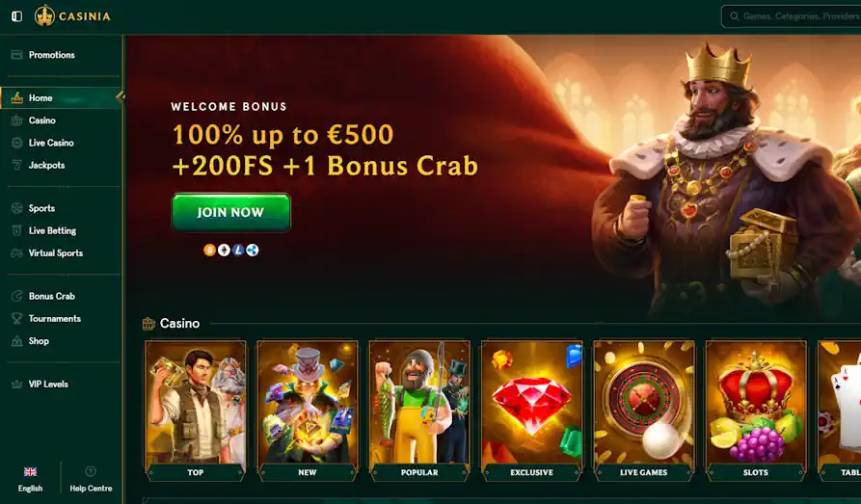
Task: Open the Jackpots sidebar icon
Action: click(x=17, y=165)
